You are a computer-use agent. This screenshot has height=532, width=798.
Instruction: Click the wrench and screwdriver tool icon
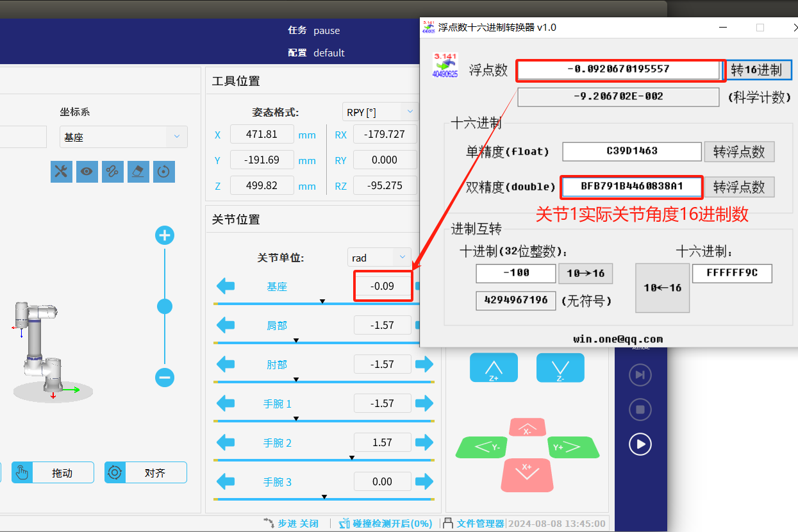tap(62, 171)
